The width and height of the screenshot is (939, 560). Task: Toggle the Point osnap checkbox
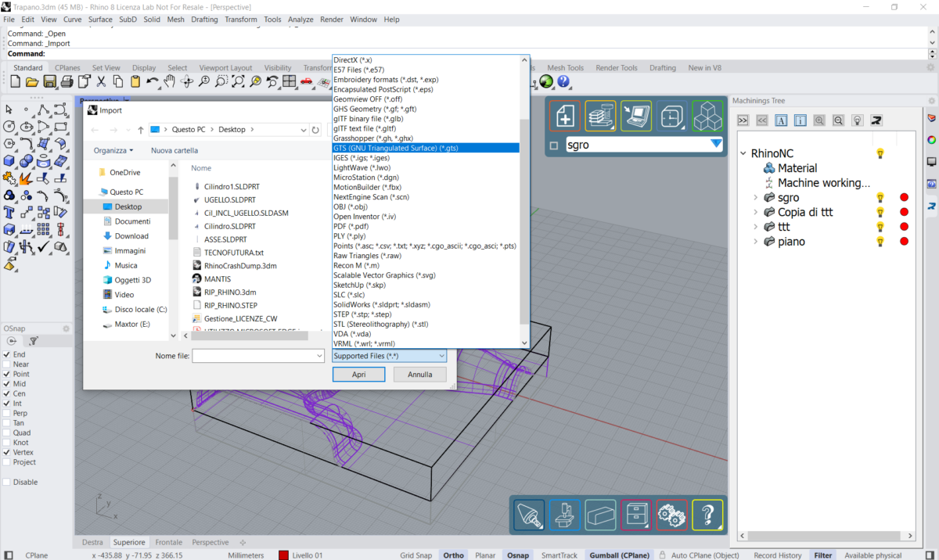click(7, 374)
